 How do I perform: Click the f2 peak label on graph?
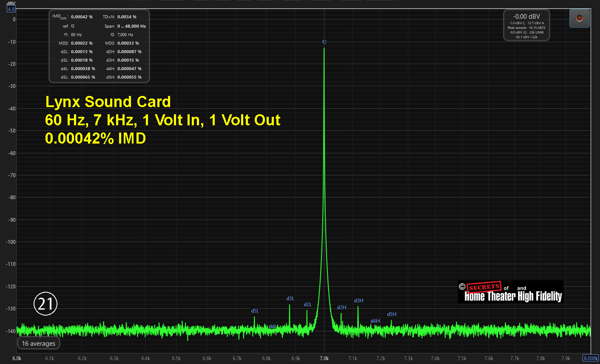[324, 42]
